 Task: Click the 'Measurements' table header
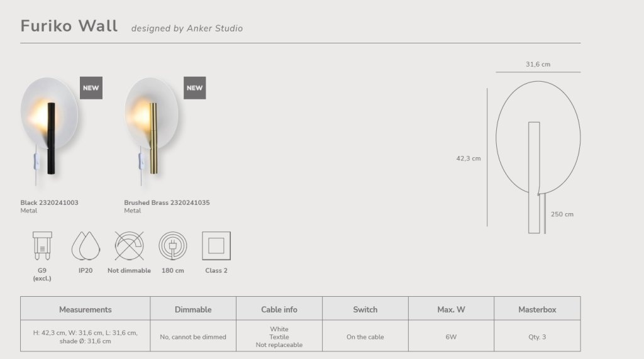tap(86, 309)
